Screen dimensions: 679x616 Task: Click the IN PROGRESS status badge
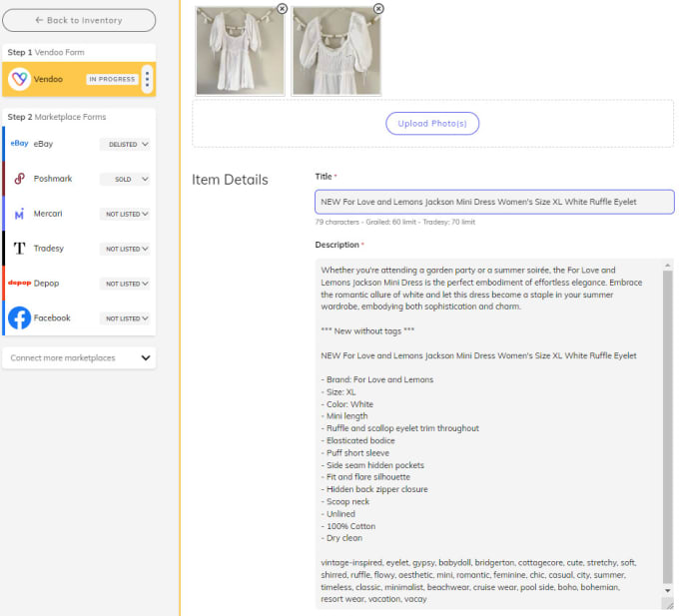(x=112, y=79)
